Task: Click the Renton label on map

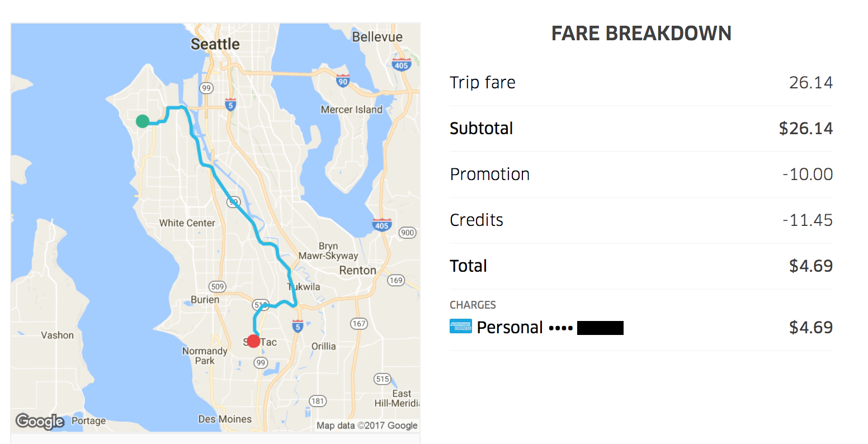Action: pos(358,270)
